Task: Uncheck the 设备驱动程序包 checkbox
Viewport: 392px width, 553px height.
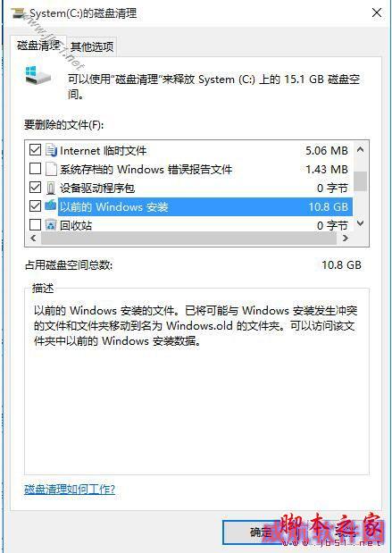Action: pos(35,188)
